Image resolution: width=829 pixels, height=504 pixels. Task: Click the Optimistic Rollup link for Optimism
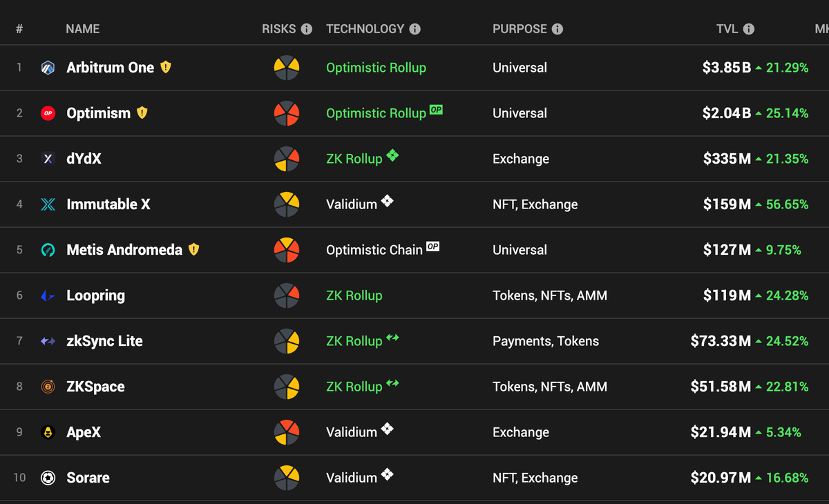click(x=376, y=113)
